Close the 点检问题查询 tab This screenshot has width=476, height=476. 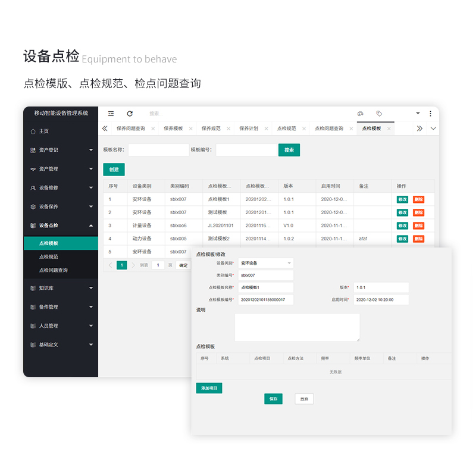tap(351, 129)
